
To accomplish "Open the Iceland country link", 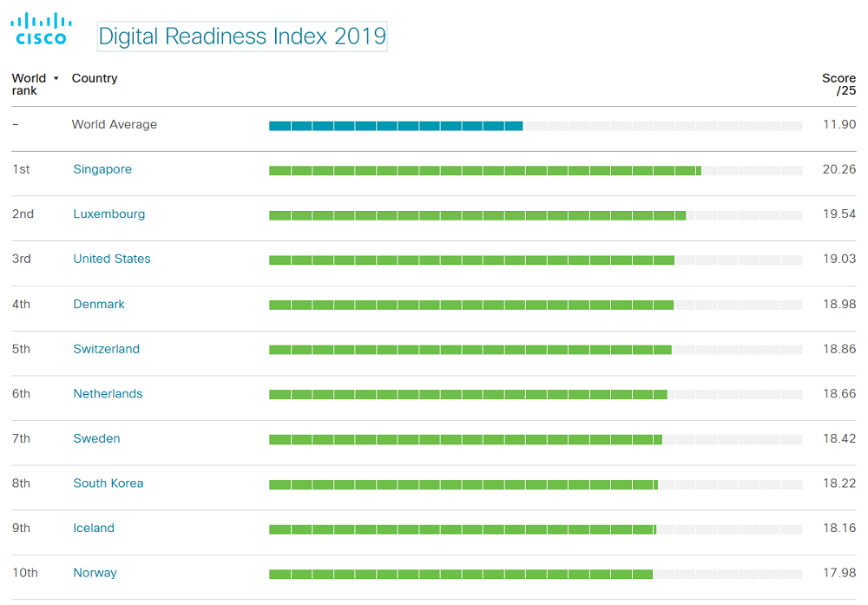I will tap(94, 529).
